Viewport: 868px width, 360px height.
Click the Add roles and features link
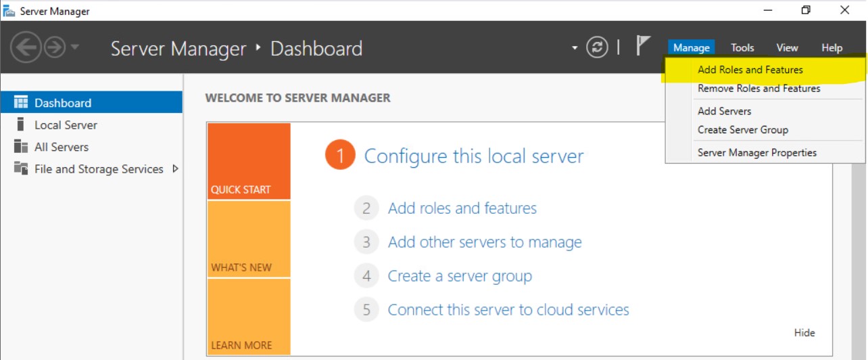462,208
